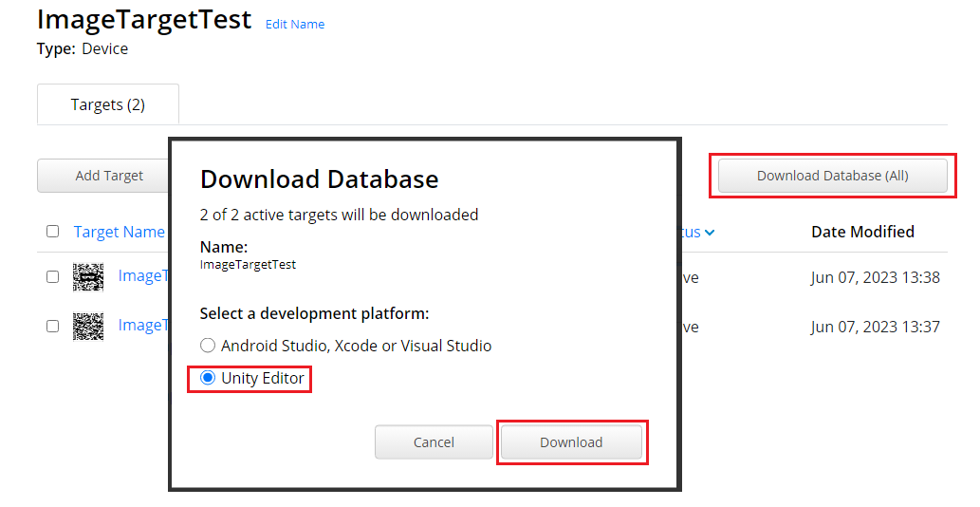Check the box for the 13:38 target row

[53, 276]
